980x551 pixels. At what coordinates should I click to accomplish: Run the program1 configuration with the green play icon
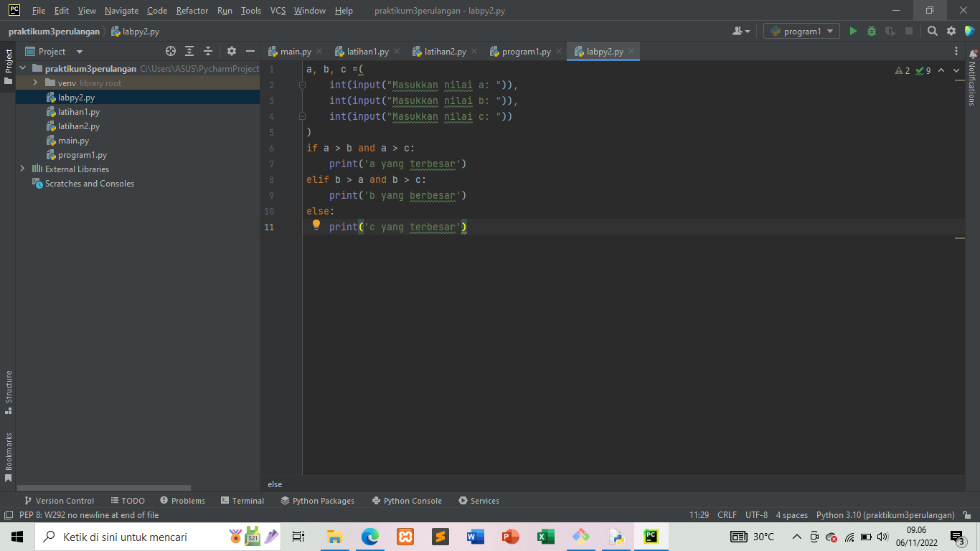[853, 31]
